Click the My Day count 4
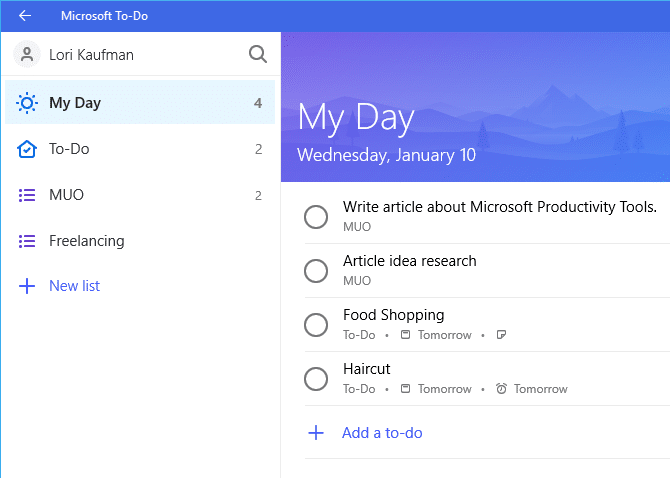The width and height of the screenshot is (670, 478). pyautogui.click(x=258, y=103)
